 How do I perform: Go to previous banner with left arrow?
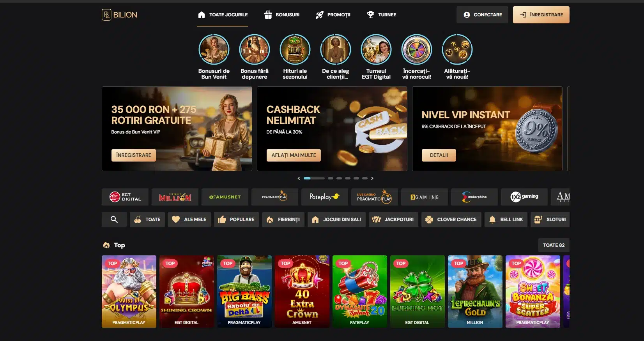click(x=299, y=178)
